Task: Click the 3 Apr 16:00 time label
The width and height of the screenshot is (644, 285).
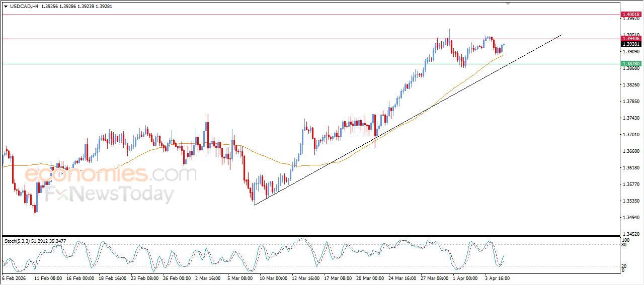Action: pos(498,278)
